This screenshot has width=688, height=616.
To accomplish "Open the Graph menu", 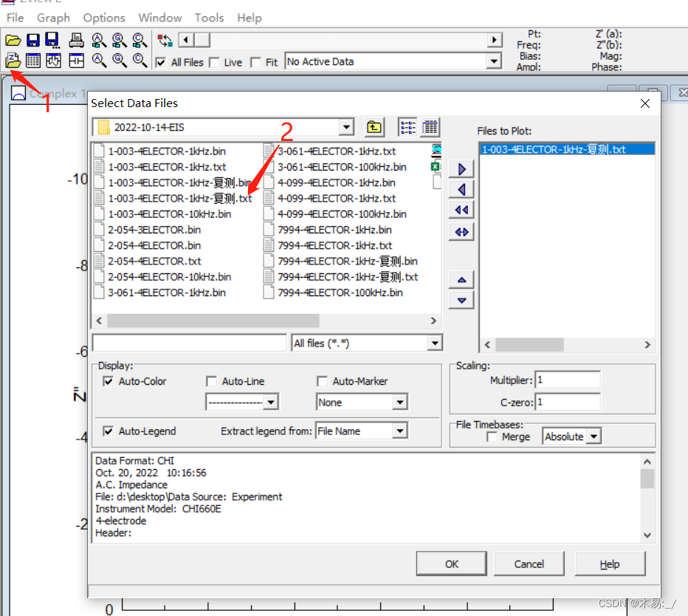I will 54,18.
